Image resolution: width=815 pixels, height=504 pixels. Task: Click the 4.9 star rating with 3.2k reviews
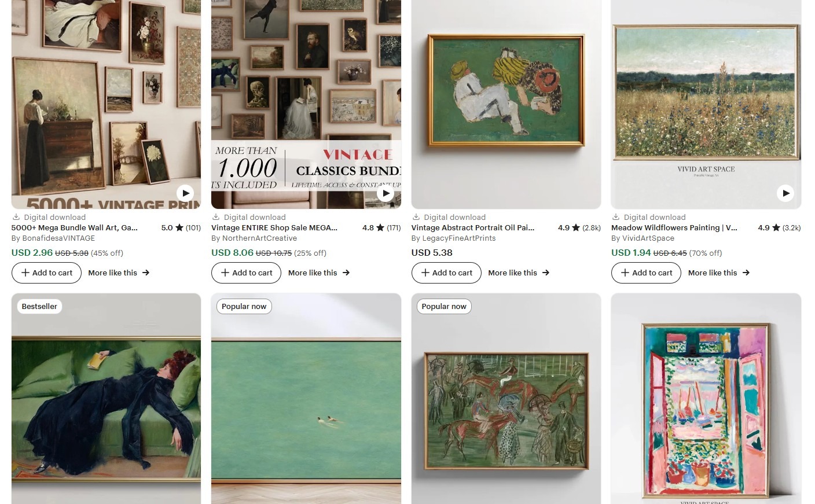(x=779, y=227)
